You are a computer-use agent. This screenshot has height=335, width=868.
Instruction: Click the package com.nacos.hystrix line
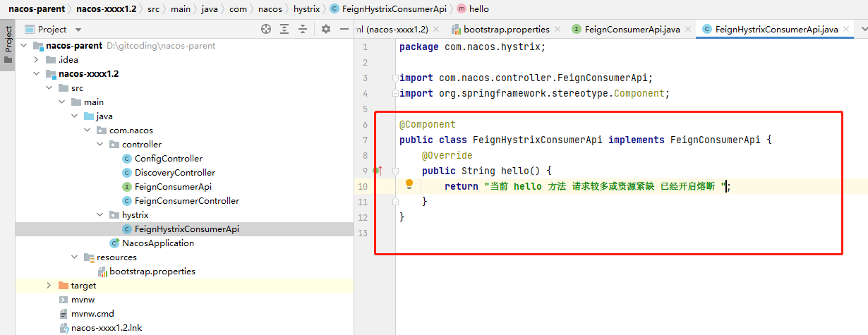473,47
